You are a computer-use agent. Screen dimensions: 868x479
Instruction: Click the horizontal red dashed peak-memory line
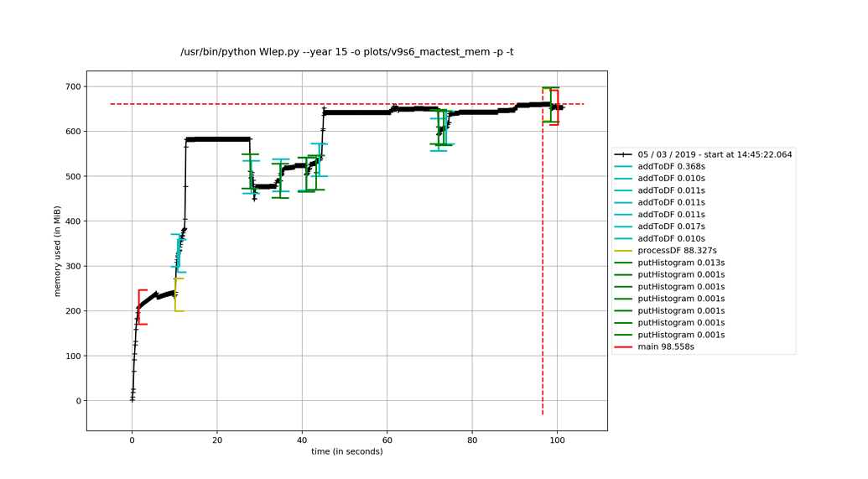pos(335,104)
